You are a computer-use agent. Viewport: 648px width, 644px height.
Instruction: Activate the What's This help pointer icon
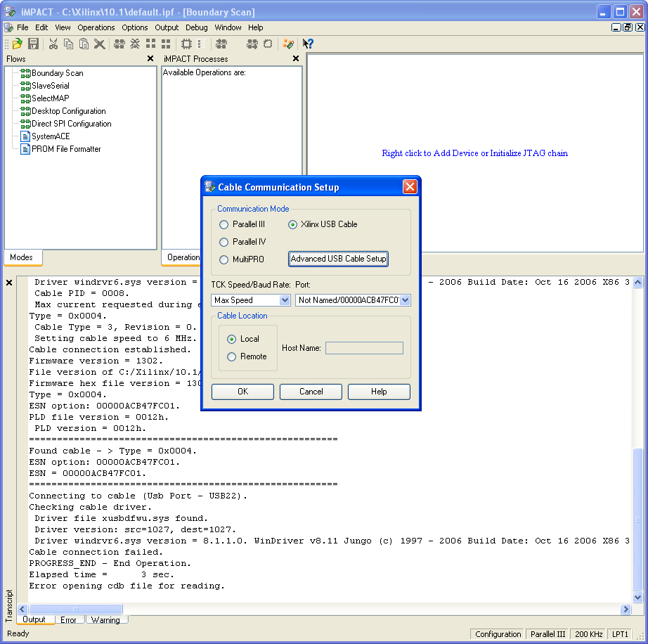[308, 44]
